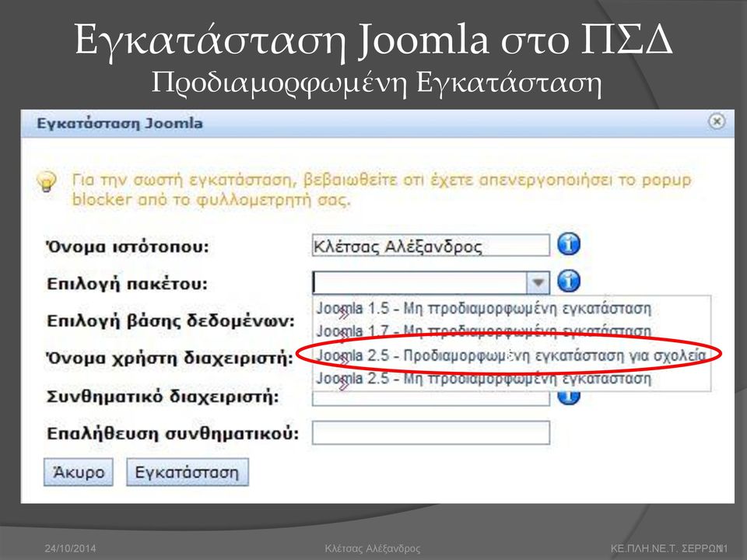Click the footer text ΚΕ.ΠΛΗ.ΝΕ.Τ. ΣΕΡΡΩΝ
The height and width of the screenshot is (560, 747).
tap(665, 548)
